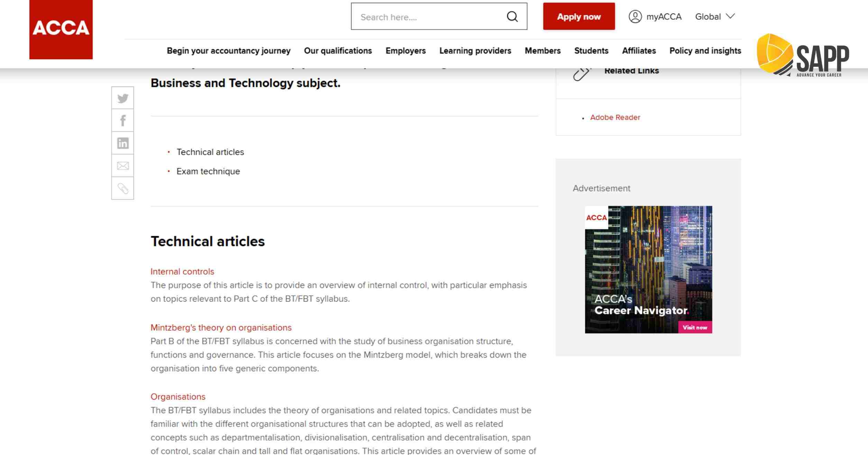Screen dimensions: 868x455
Task: Click the search magnifier icon
Action: tap(512, 17)
